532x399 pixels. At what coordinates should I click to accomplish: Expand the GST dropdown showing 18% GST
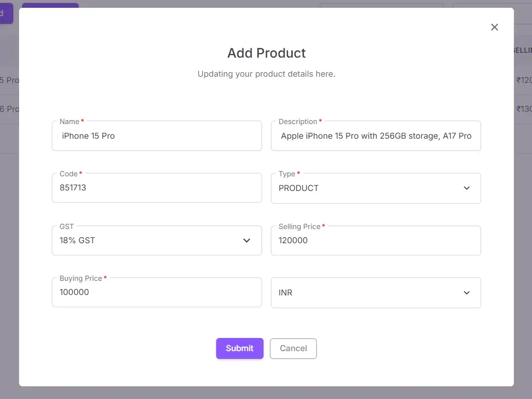(x=157, y=240)
